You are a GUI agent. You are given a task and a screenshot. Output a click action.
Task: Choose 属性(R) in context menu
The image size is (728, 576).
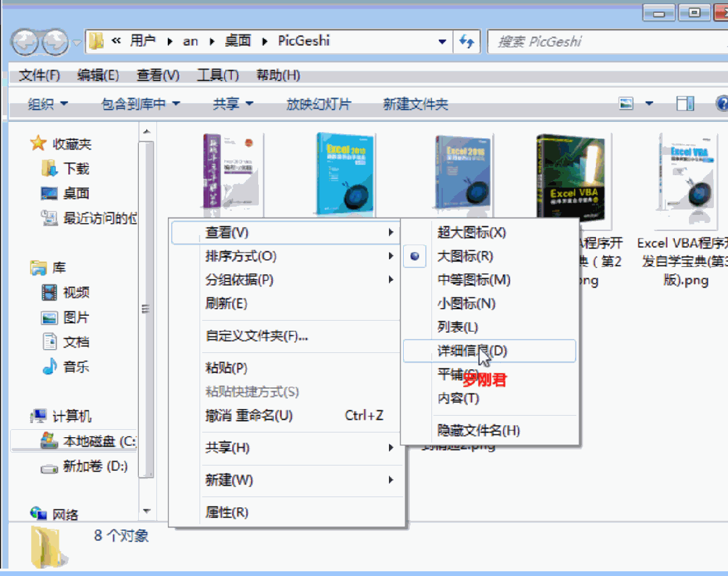(x=286, y=513)
